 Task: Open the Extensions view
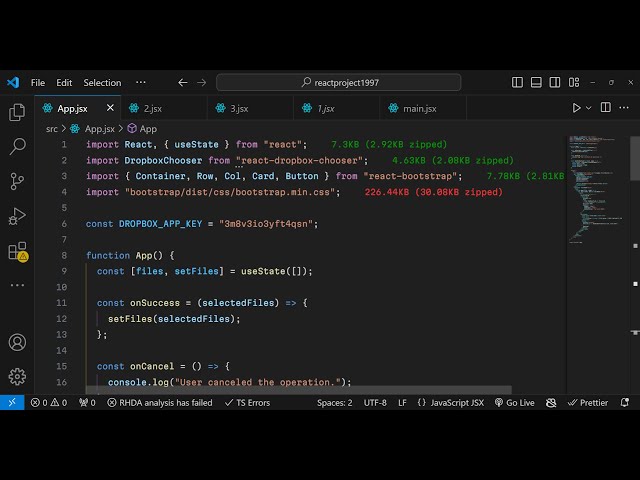tap(17, 250)
